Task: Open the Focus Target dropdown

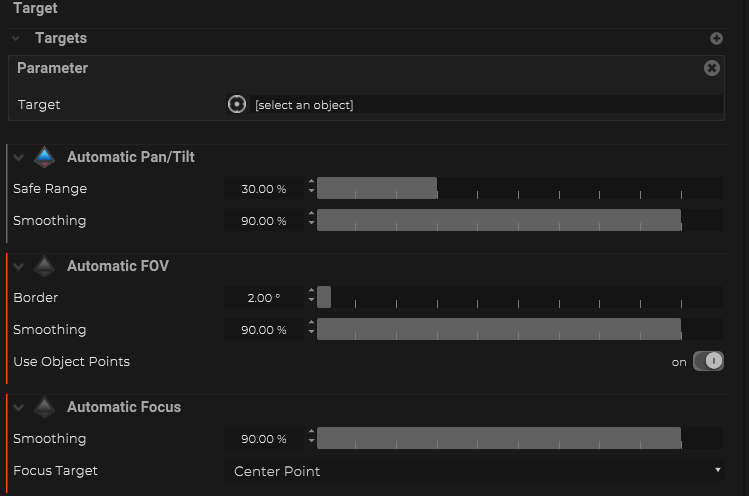Action: (474, 470)
